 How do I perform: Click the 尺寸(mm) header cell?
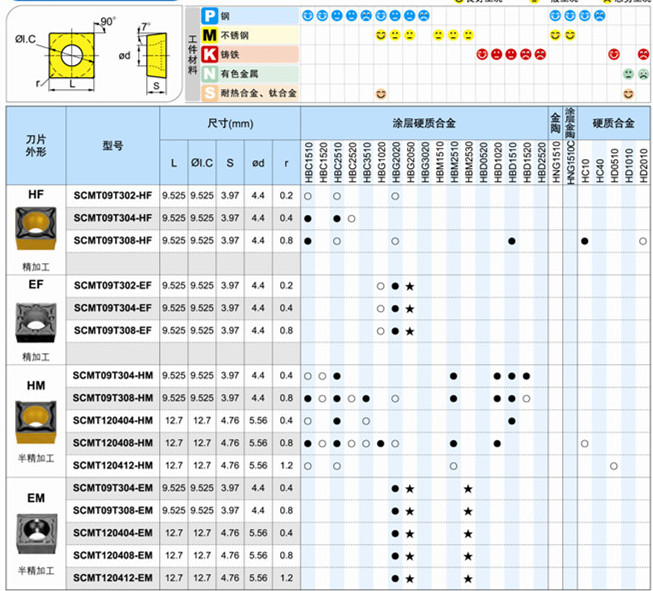231,123
